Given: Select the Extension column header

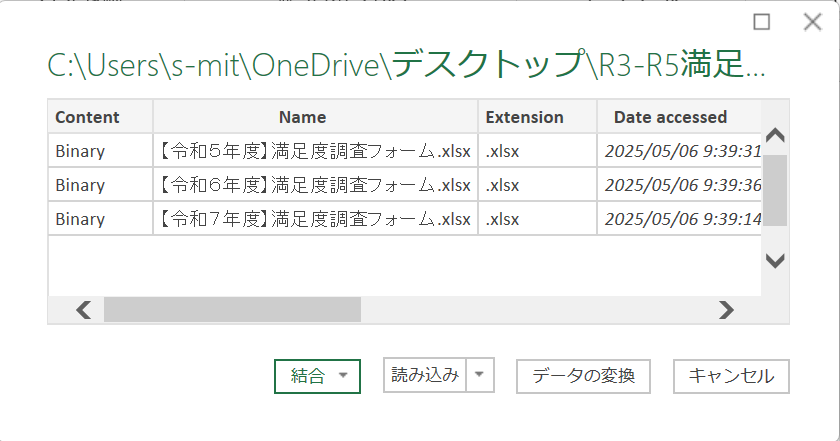Looking at the screenshot, I should tap(525, 117).
